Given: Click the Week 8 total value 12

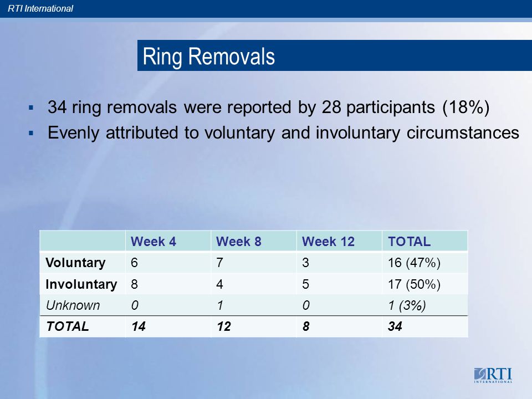Looking at the screenshot, I should point(224,326).
